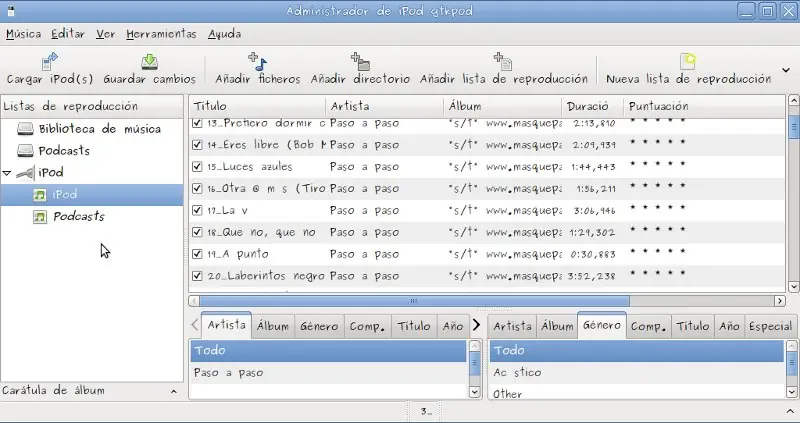The image size is (800, 423).
Task: Select the top-level Podcasts drive icon
Action: tap(26, 151)
